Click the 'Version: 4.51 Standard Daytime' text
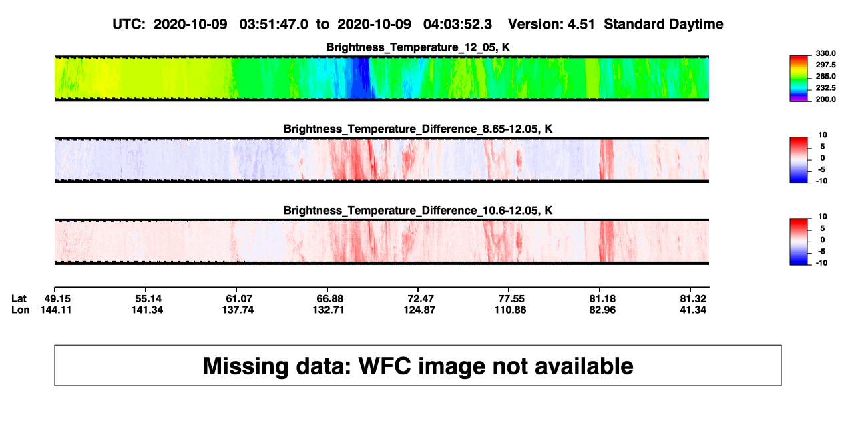The image size is (868, 445). click(616, 25)
